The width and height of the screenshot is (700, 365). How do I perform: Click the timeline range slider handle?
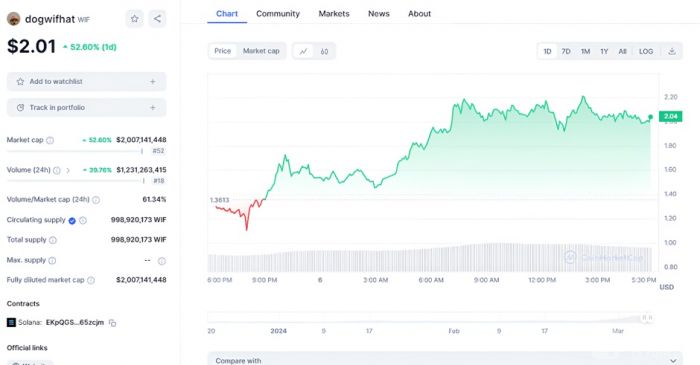(x=647, y=318)
